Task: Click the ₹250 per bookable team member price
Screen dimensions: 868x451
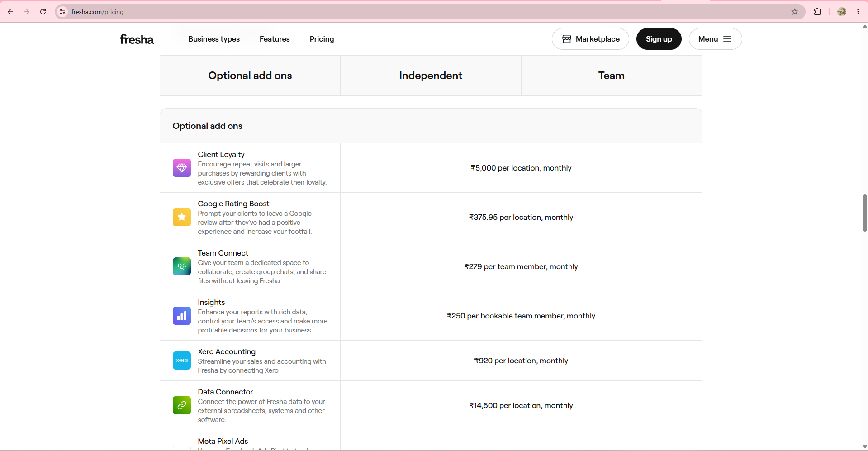Action: coord(521,316)
